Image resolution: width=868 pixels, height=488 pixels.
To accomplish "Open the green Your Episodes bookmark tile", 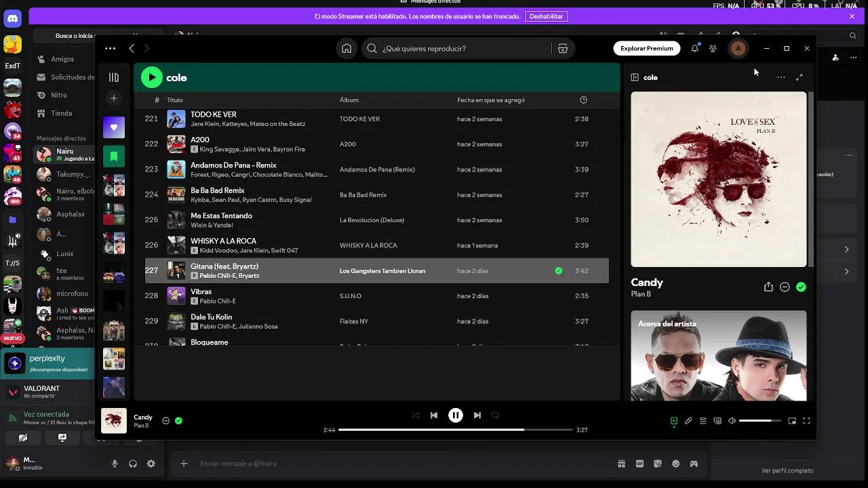I will (x=114, y=157).
